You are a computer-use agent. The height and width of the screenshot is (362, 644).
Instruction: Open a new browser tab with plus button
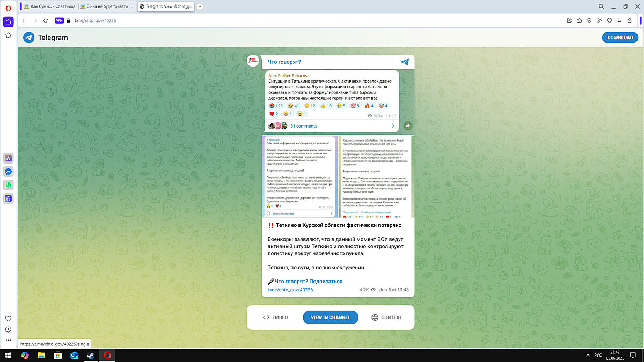pos(200,6)
